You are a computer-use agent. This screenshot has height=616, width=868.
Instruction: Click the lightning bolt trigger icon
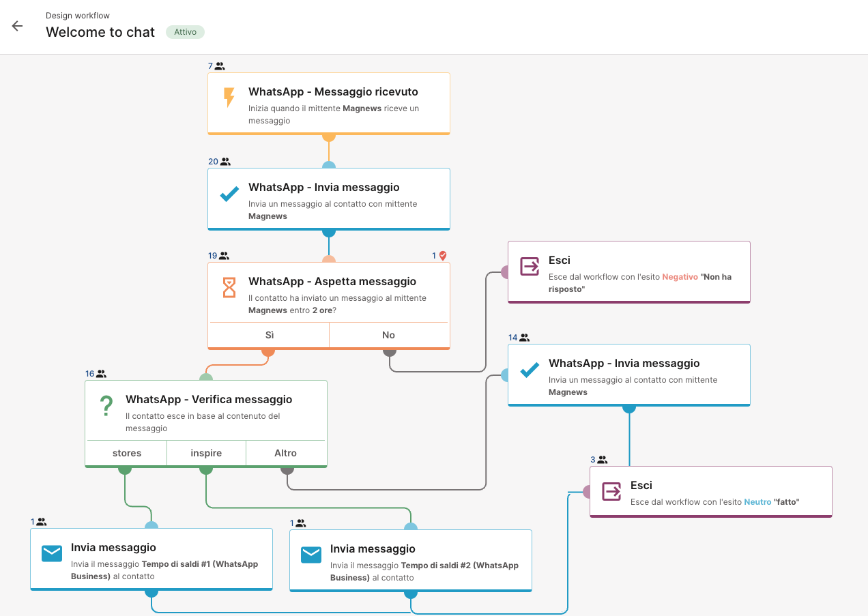(x=229, y=98)
